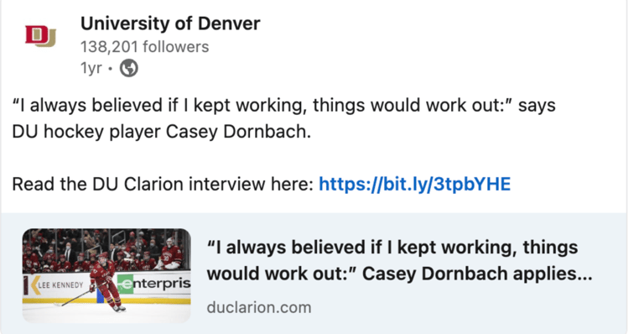Viewport: 644px width, 334px height.
Task: Click the University of Denver DU logo
Action: [x=40, y=36]
